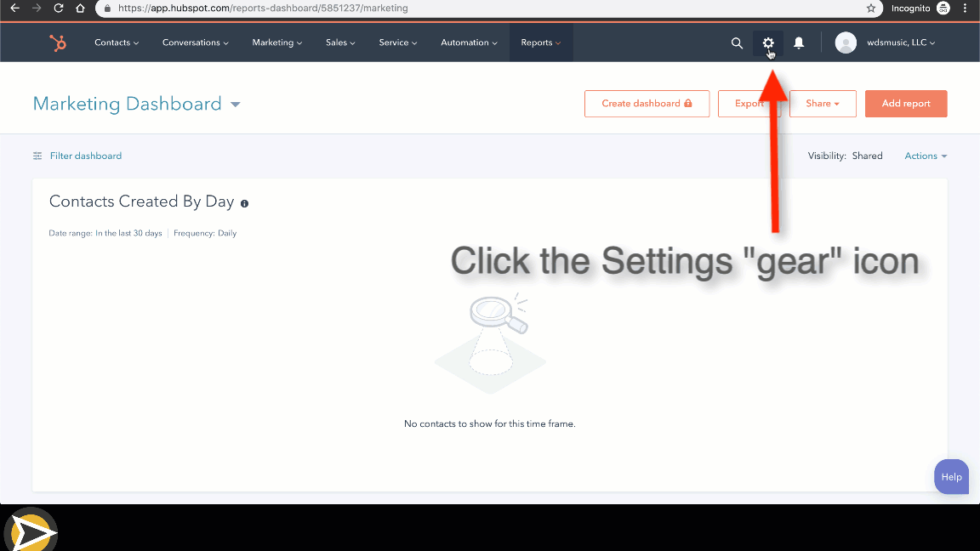The width and height of the screenshot is (980, 551).
Task: Open the Service menu
Action: (397, 43)
